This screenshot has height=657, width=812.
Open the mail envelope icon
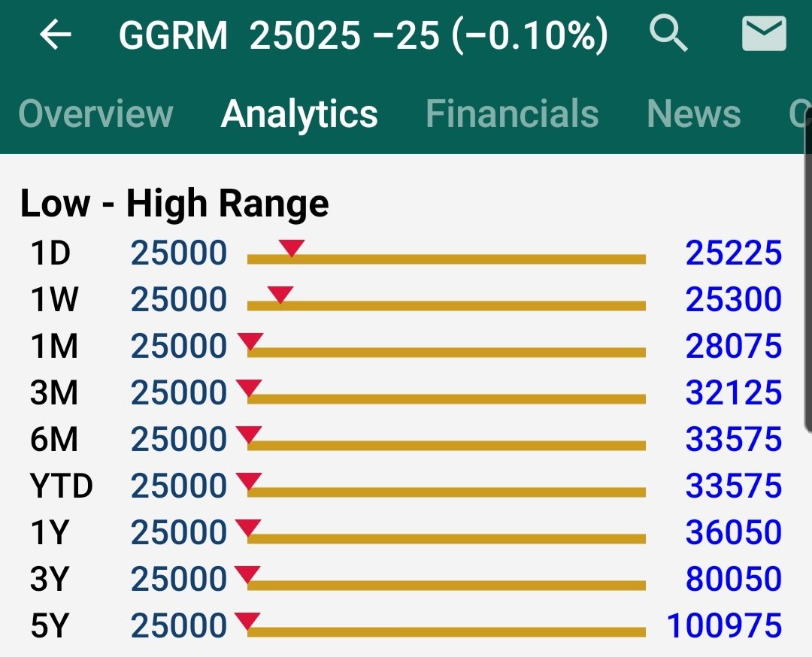pos(764,34)
